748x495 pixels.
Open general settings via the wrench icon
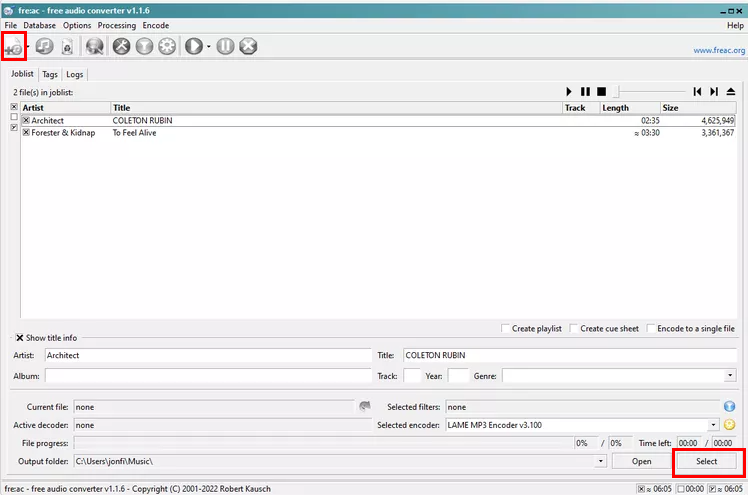pos(122,46)
